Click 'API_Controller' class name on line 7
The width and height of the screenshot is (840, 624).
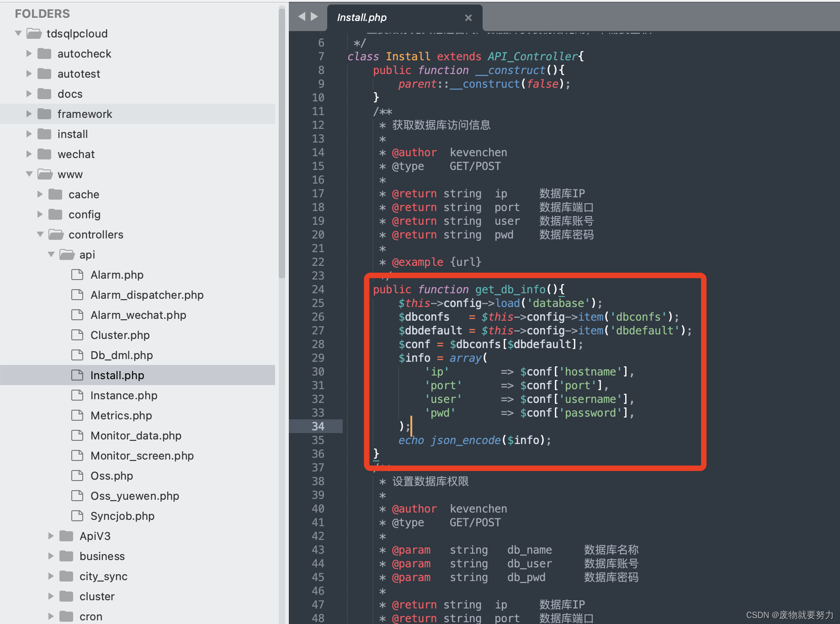coord(533,56)
